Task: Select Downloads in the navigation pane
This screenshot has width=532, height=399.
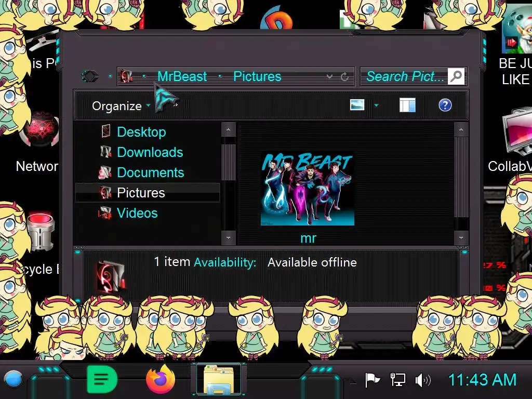Action: pos(150,152)
